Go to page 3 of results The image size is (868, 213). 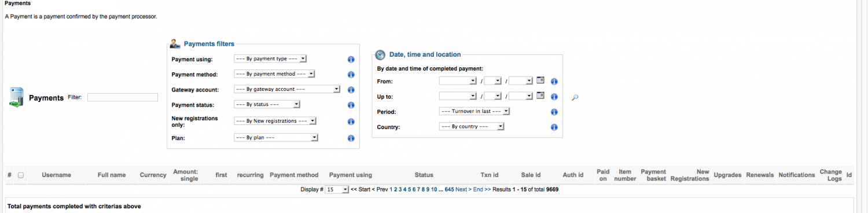pyautogui.click(x=400, y=190)
